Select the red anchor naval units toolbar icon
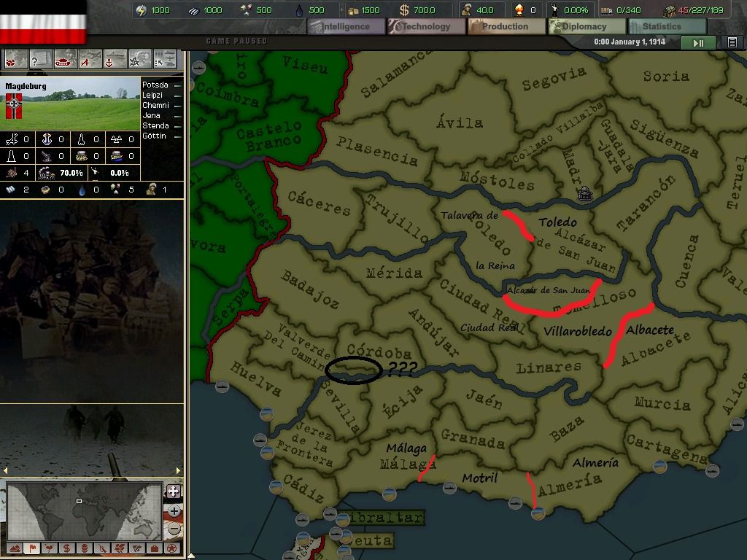The height and width of the screenshot is (560, 747). (x=115, y=60)
